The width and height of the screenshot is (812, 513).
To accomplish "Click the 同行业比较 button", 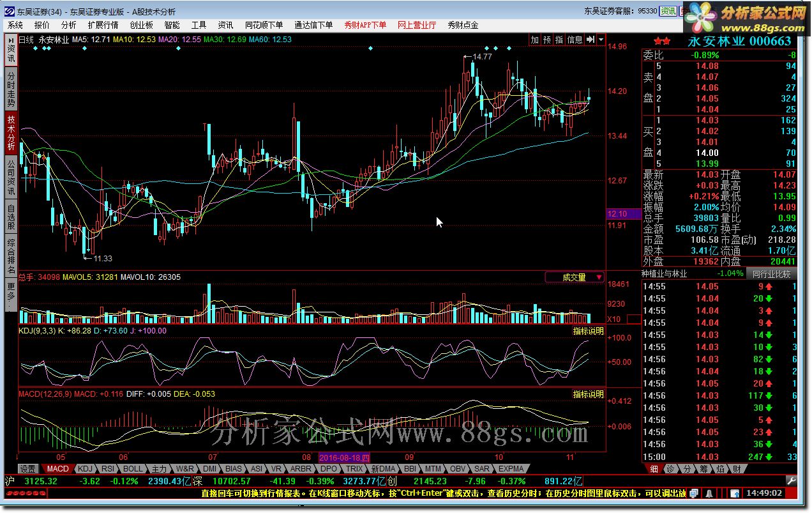I will tap(771, 273).
